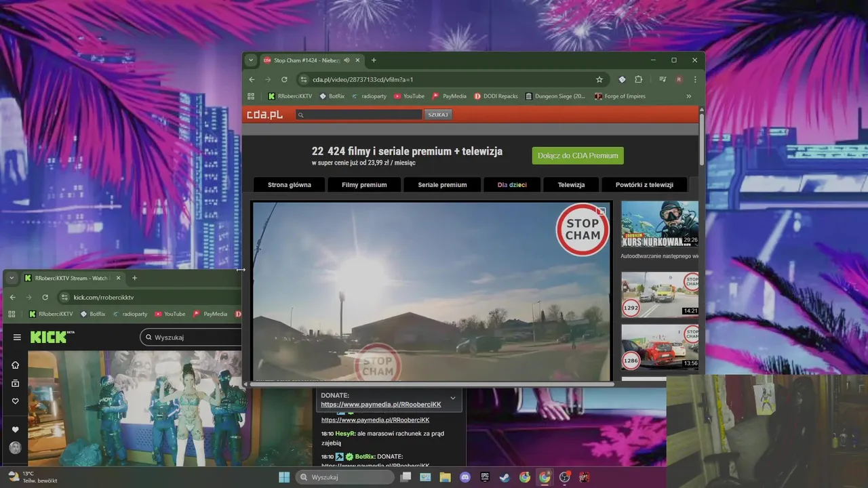Open Discord from the taskbar
Image resolution: width=868 pixels, height=488 pixels.
coord(465,477)
